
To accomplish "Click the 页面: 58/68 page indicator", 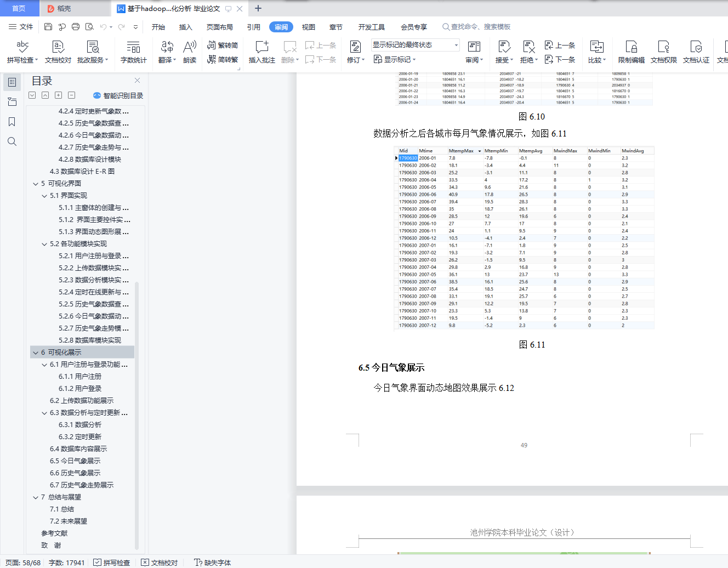I will tap(23, 563).
